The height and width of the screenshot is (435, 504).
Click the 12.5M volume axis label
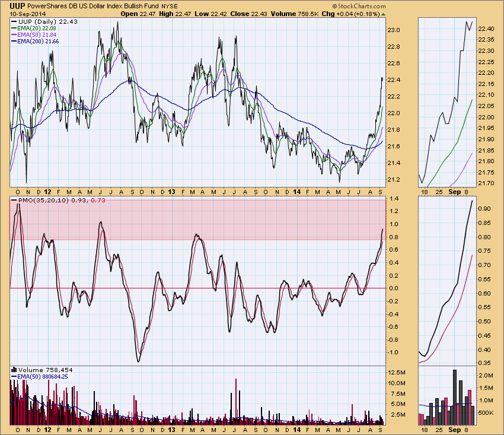[397, 372]
